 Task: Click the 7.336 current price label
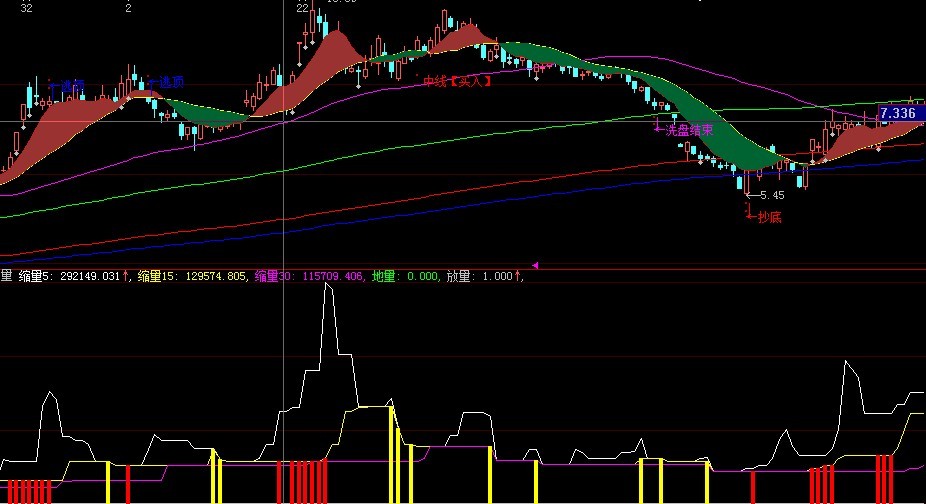click(901, 113)
